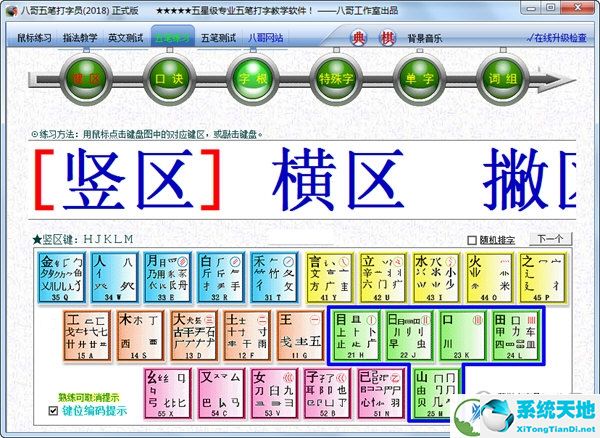This screenshot has height=438, width=600.
Task: Click the 田 key labeled 24 L
Action: point(516,335)
